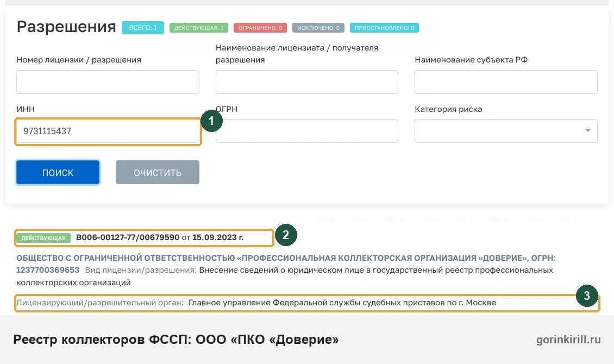Click the ОЧИСТИТЬ clear button

click(158, 172)
